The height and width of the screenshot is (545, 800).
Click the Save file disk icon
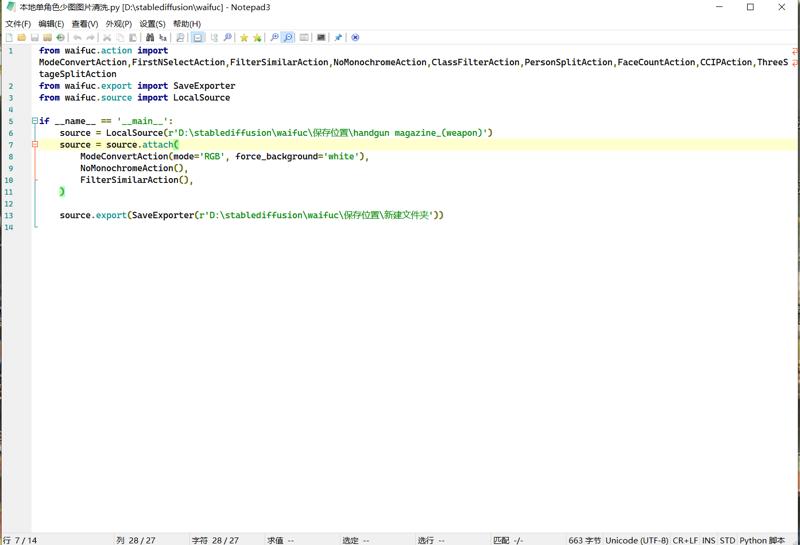point(35,37)
